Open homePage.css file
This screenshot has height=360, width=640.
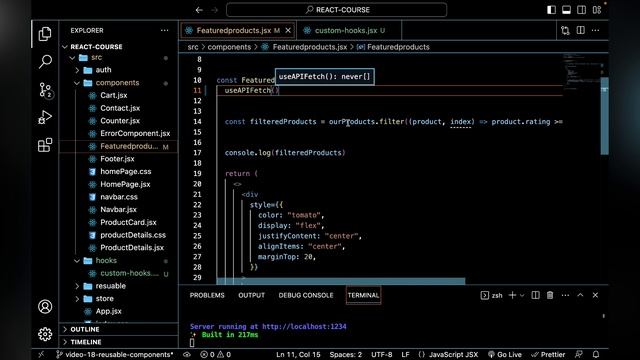126,171
